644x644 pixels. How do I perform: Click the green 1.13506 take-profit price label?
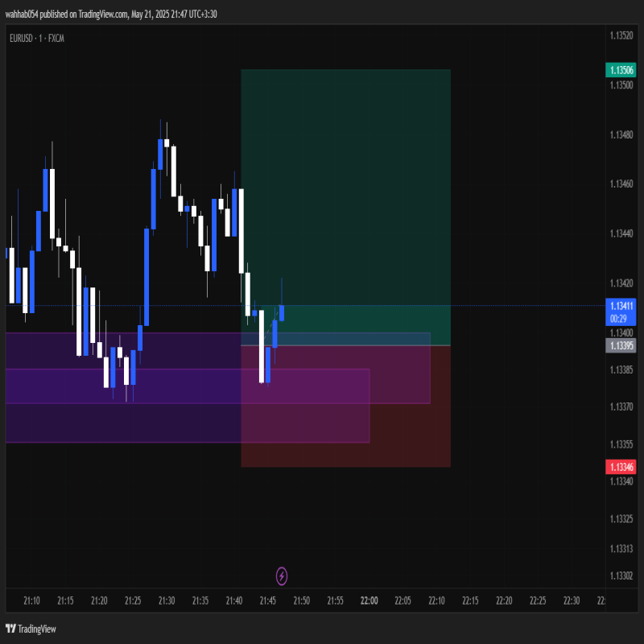(621, 70)
